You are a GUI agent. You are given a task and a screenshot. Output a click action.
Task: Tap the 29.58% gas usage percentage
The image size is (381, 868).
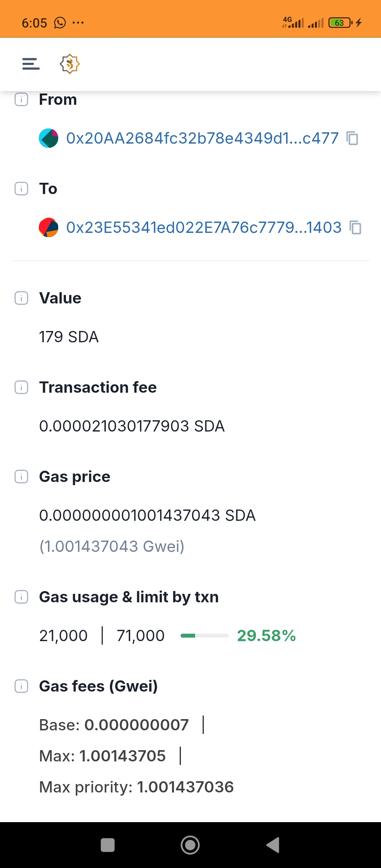click(266, 635)
